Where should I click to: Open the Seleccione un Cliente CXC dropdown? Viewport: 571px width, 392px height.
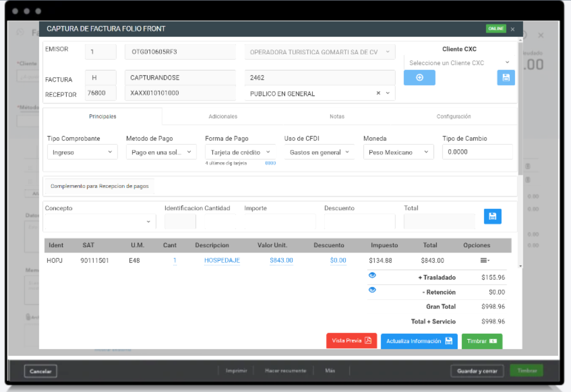tap(459, 63)
